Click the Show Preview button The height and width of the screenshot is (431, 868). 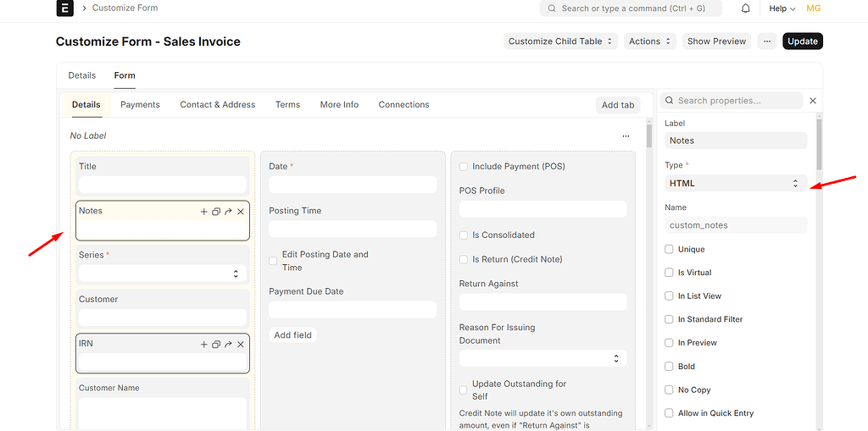point(716,41)
